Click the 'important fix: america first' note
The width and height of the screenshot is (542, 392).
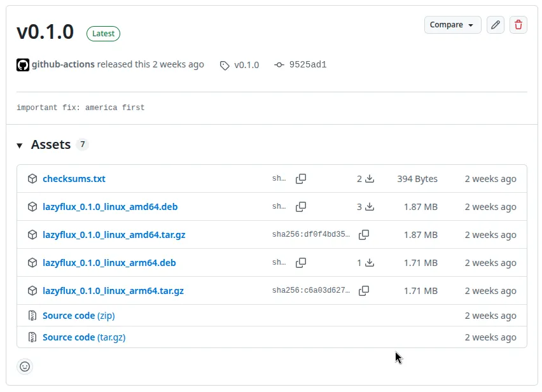click(81, 108)
